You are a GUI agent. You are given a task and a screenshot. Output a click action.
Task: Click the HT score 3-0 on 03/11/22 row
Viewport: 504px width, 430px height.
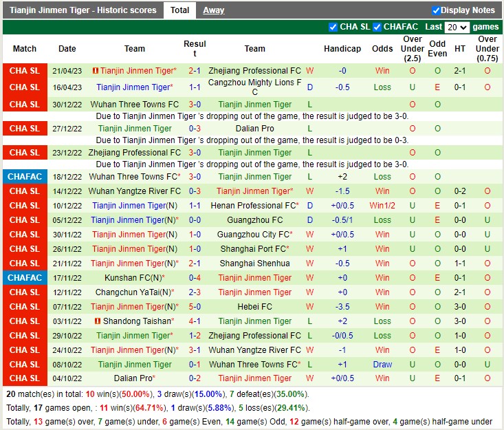point(459,321)
